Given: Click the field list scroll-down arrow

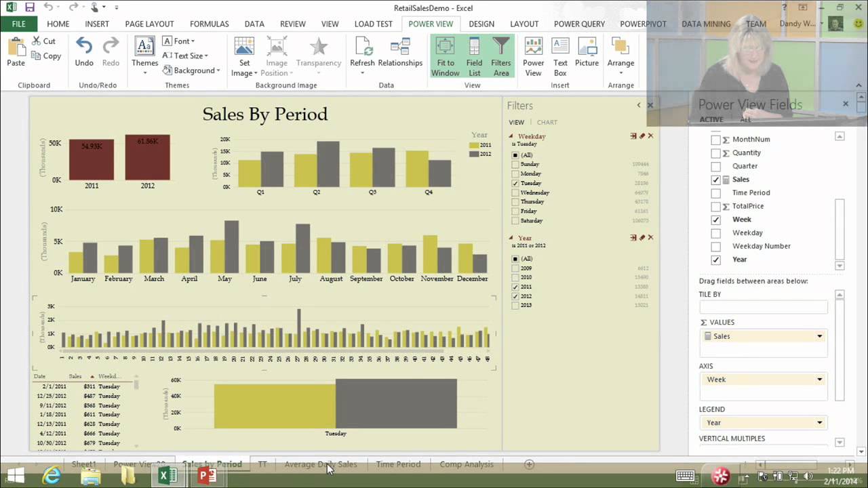Looking at the screenshot, I should coord(840,266).
